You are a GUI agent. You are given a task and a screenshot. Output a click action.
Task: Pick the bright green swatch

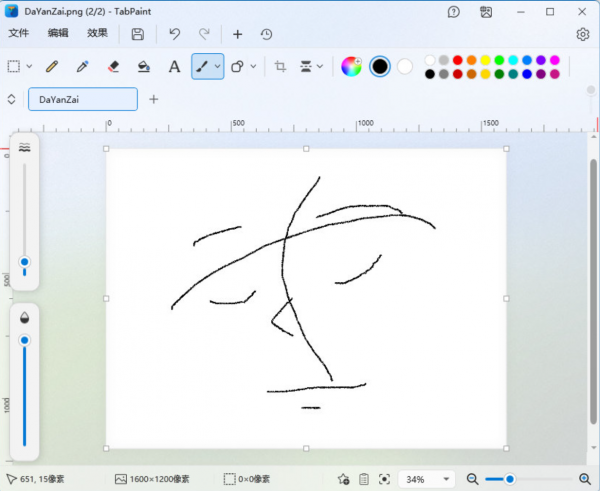click(499, 60)
